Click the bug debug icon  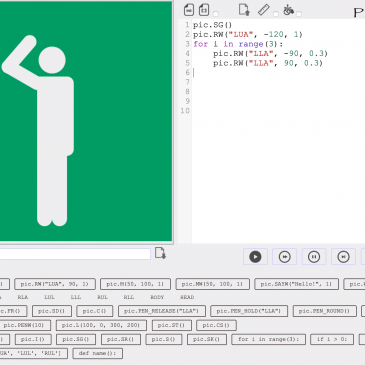(288, 10)
